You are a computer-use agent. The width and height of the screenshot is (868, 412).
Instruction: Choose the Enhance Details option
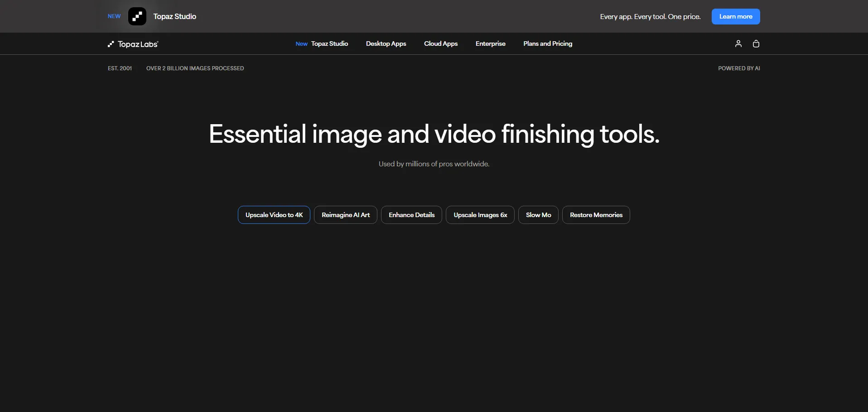tap(411, 215)
